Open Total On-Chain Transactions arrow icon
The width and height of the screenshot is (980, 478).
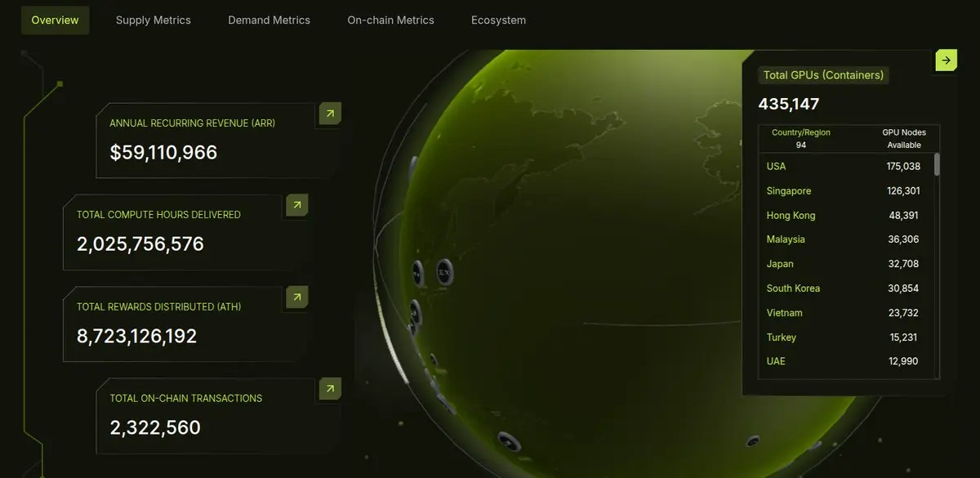330,389
